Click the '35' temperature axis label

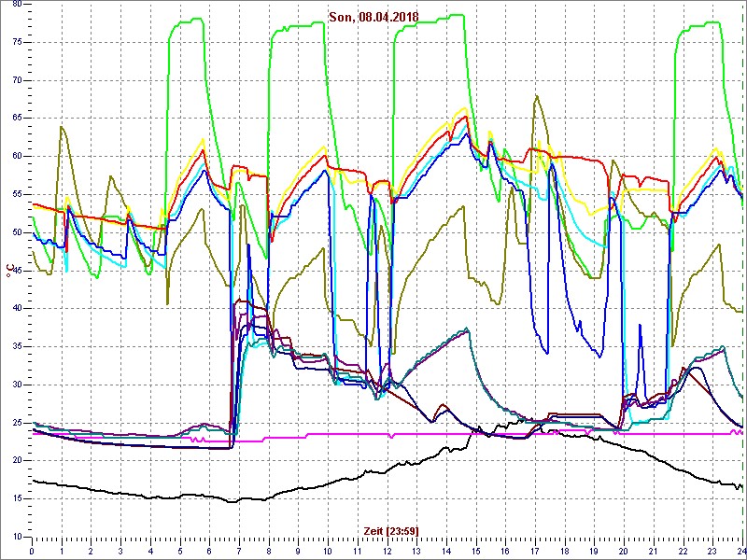16,346
